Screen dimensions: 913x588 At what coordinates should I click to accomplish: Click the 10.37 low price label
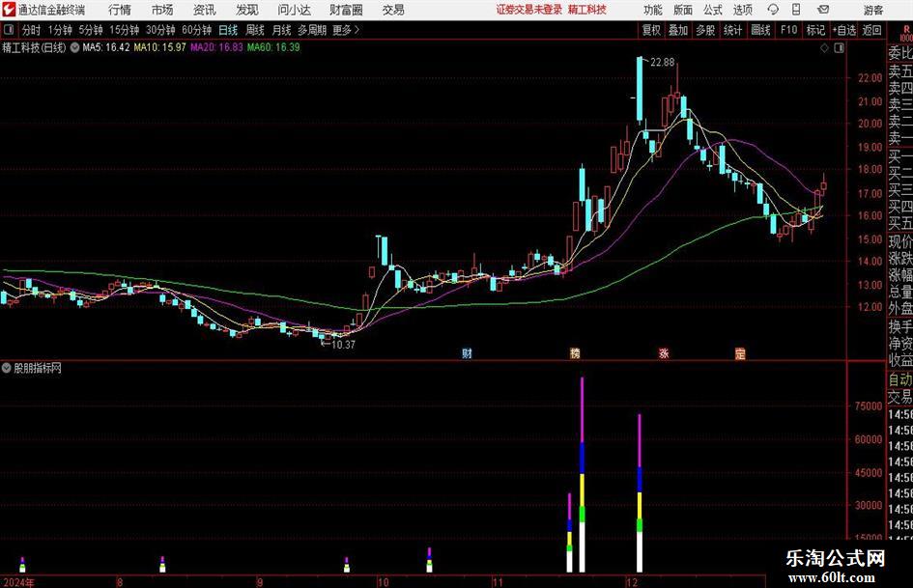343,345
